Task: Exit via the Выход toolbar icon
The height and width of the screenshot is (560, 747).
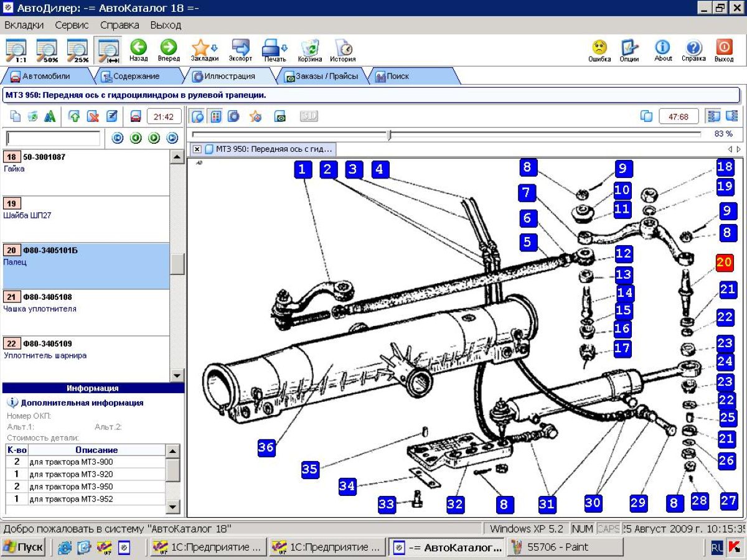Action: [724, 51]
